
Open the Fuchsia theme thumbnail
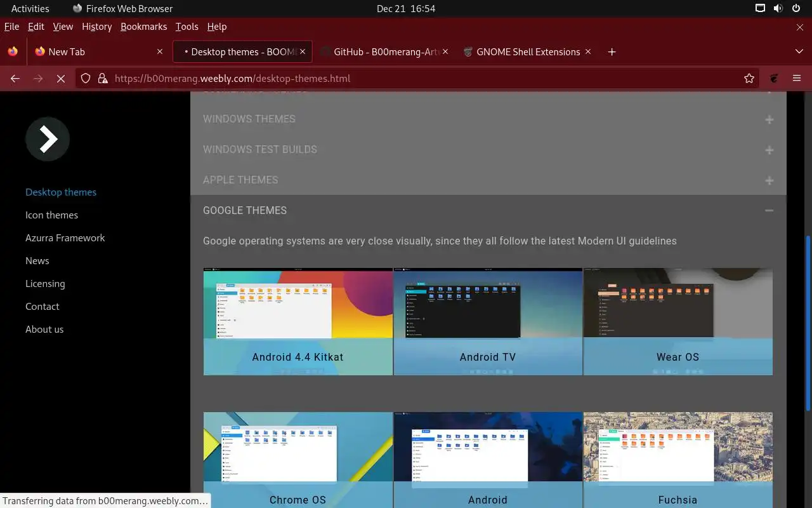click(678, 460)
